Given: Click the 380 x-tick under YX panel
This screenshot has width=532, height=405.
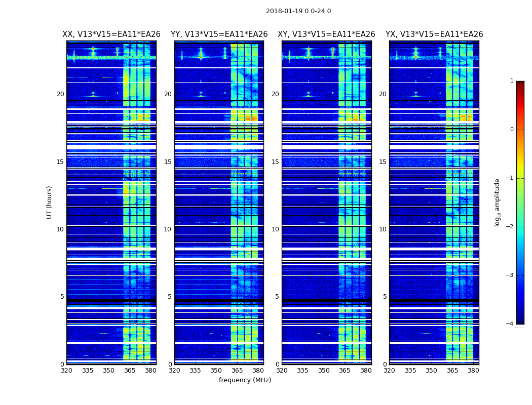Looking at the screenshot, I should click(473, 371).
